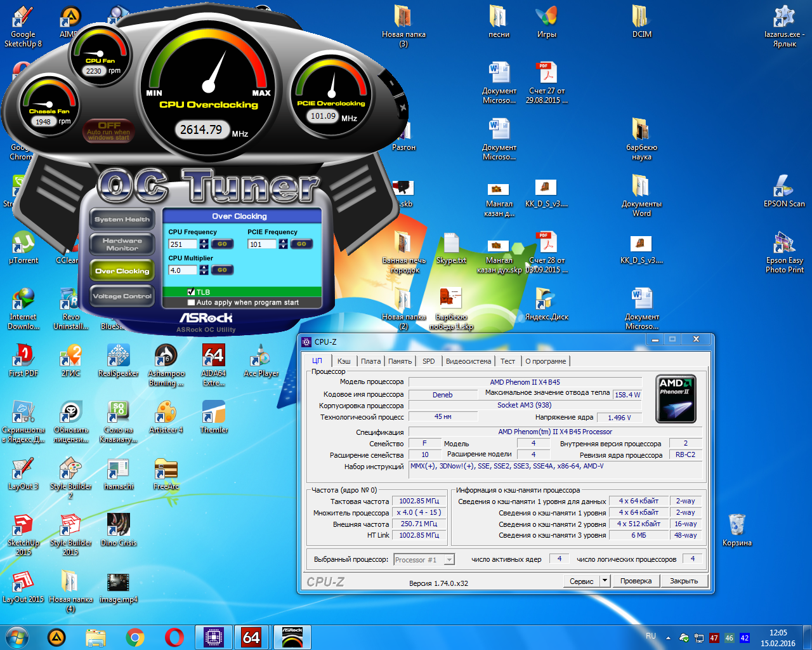
Task: Launch the First PDF shortcut
Action: [23, 361]
